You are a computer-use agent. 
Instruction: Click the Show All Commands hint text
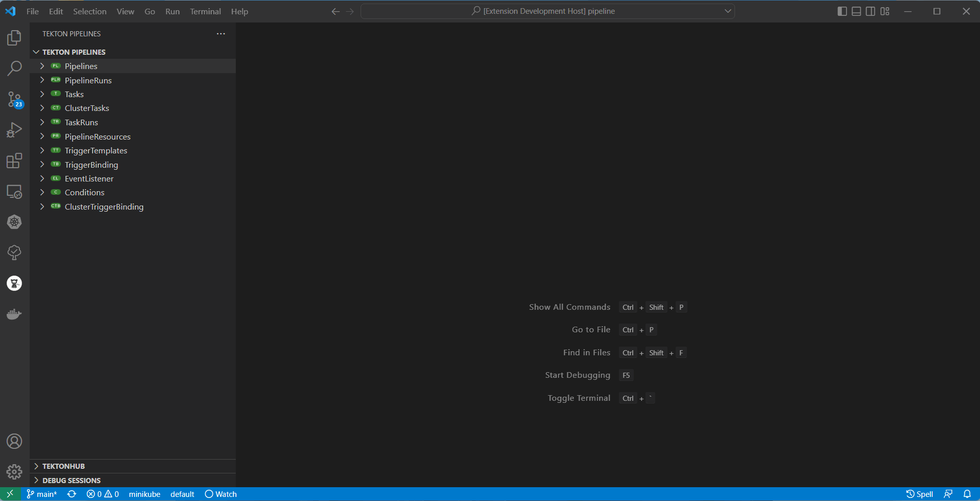tap(569, 307)
